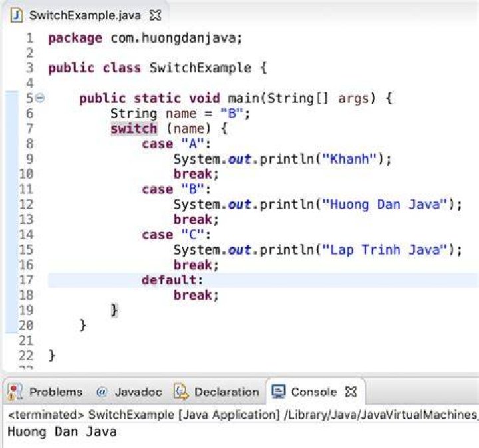
Task: Click the Problems view icon
Action: (15, 392)
